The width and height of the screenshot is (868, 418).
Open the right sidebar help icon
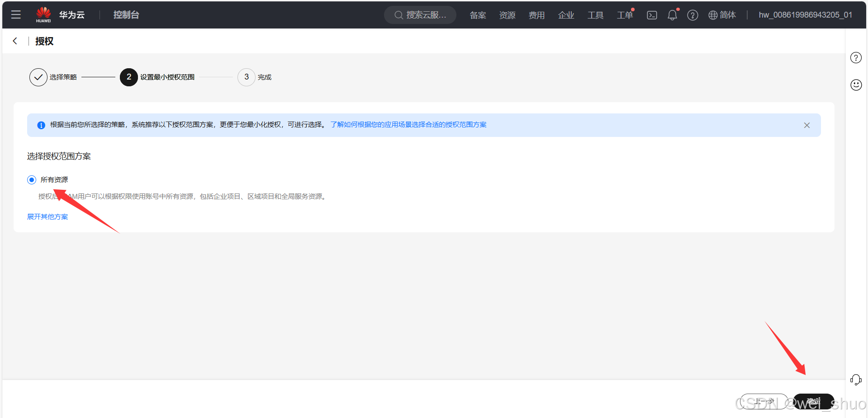click(x=856, y=58)
